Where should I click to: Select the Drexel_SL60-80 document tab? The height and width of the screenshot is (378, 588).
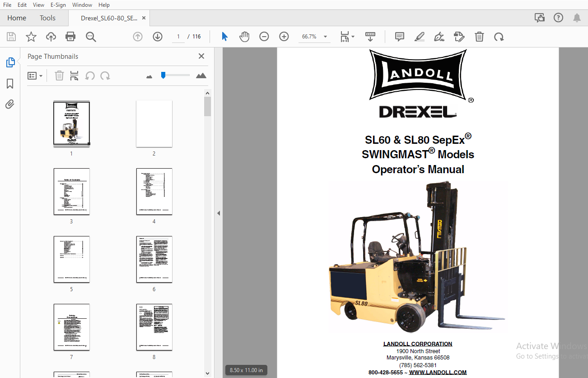(109, 18)
